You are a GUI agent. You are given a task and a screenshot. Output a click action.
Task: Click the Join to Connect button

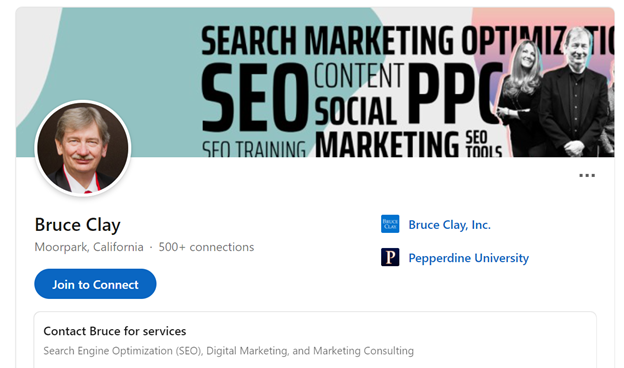95,284
